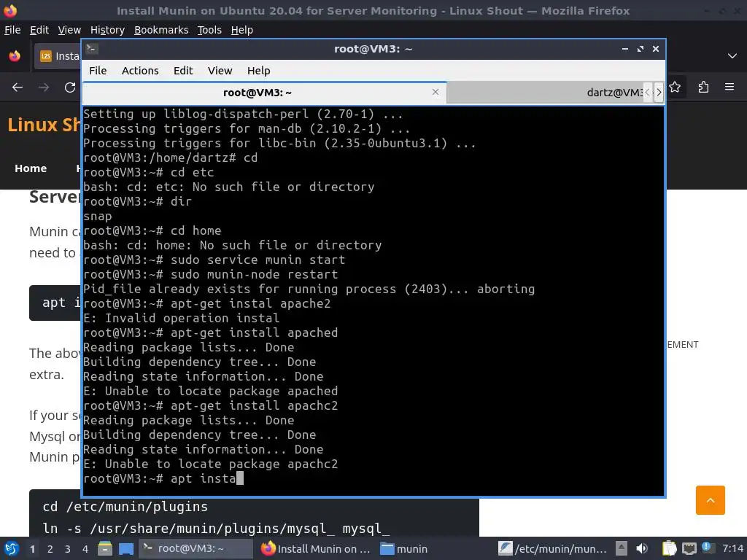Open Firefox History menu
This screenshot has height=560, width=747.
pyautogui.click(x=107, y=30)
